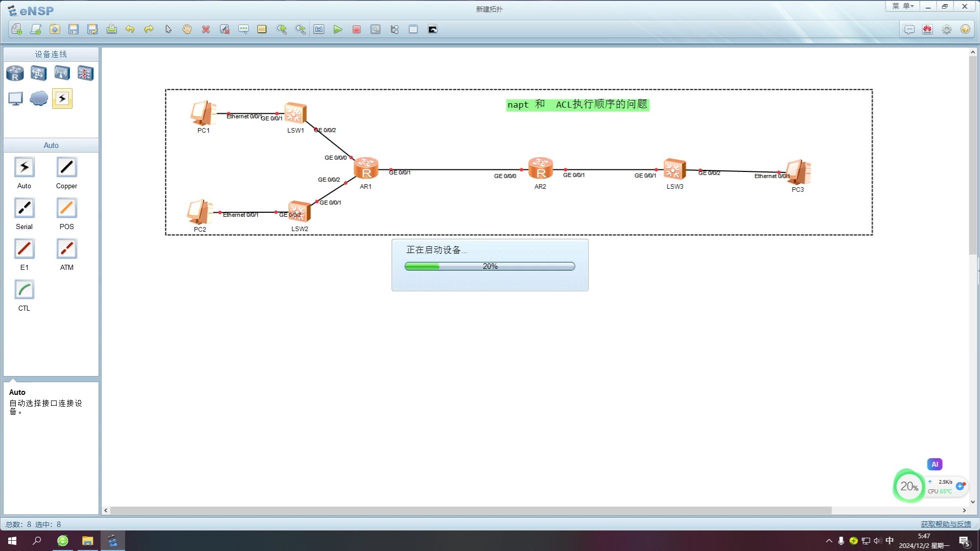
Task: Click the 20% startup progress bar
Action: coord(489,266)
